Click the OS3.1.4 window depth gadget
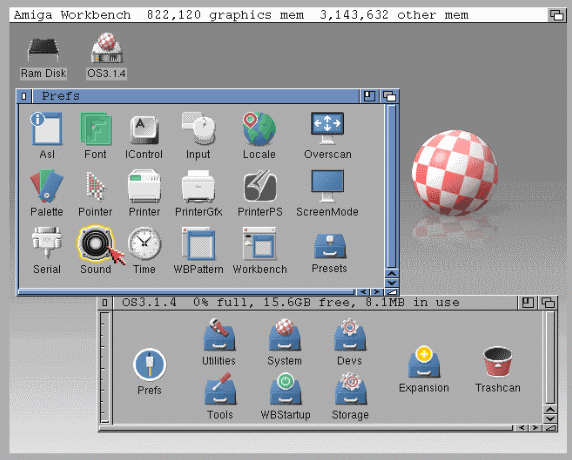 [548, 303]
